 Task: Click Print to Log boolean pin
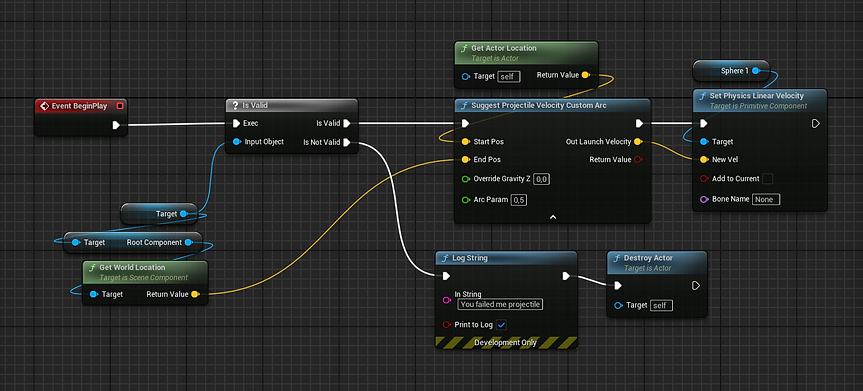(447, 325)
